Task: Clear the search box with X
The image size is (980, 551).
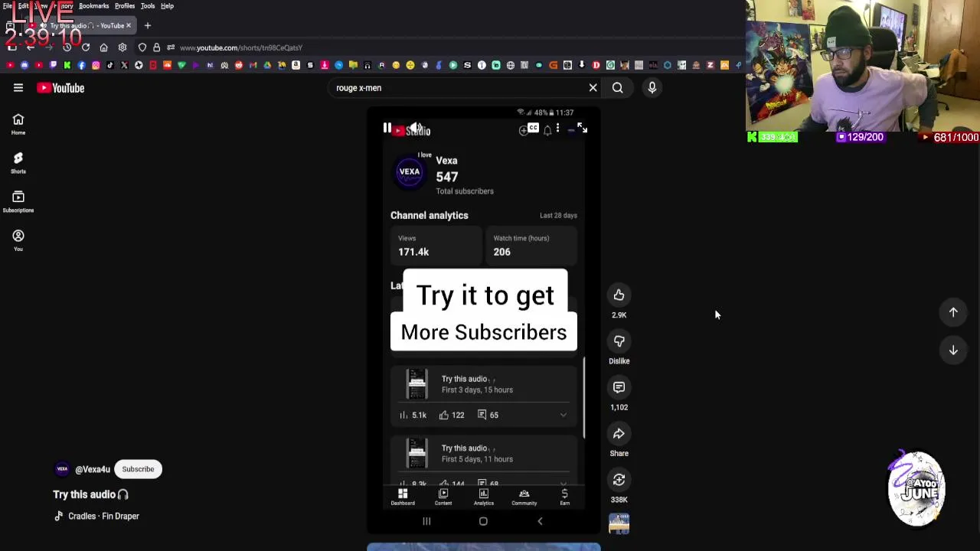Action: click(x=593, y=88)
